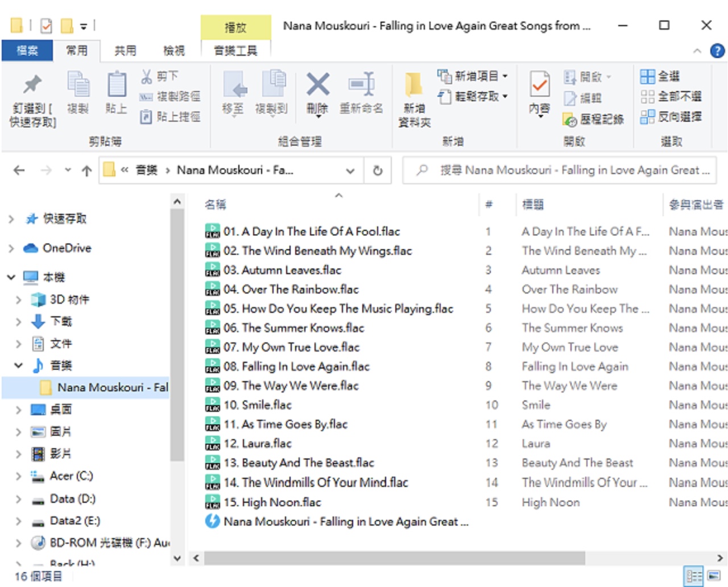The height and width of the screenshot is (587, 728).
Task: Sort by Name (名稱) column header
Action: [x=338, y=204]
